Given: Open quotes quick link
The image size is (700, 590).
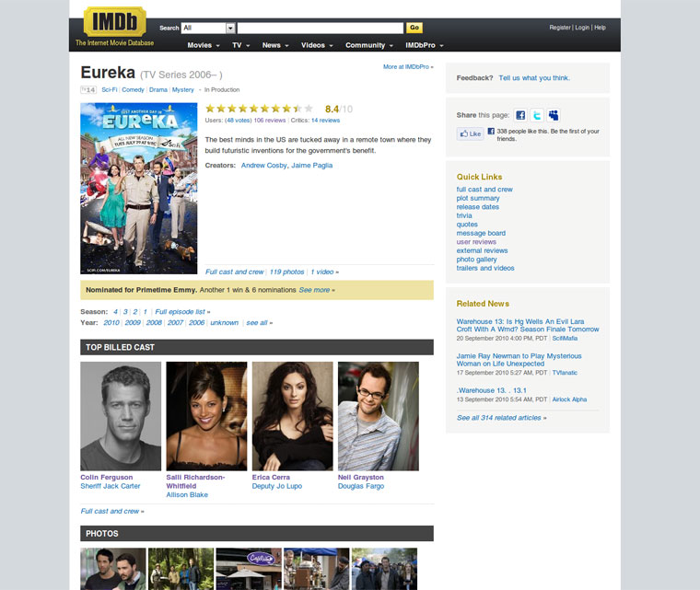Looking at the screenshot, I should pos(467,224).
